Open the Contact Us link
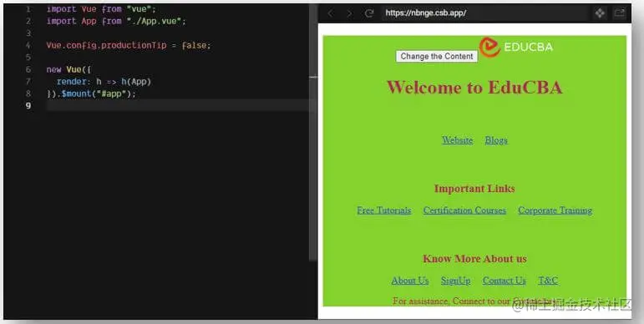The width and height of the screenshot is (644, 324). point(504,281)
